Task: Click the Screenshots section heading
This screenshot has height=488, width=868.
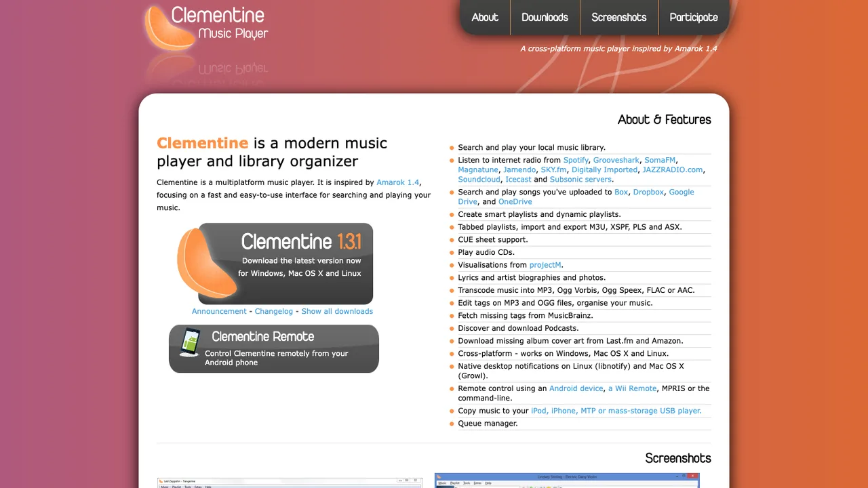Action: click(x=678, y=459)
